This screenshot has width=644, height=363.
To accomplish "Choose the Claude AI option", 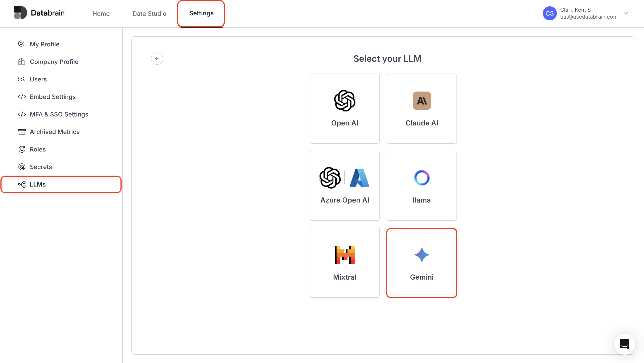I will pos(421,108).
